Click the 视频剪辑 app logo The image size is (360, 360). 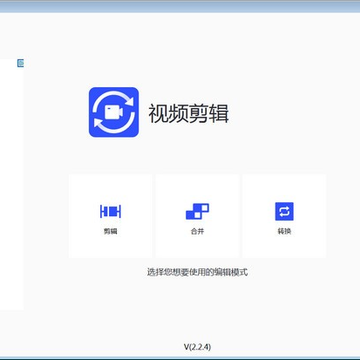click(x=114, y=112)
